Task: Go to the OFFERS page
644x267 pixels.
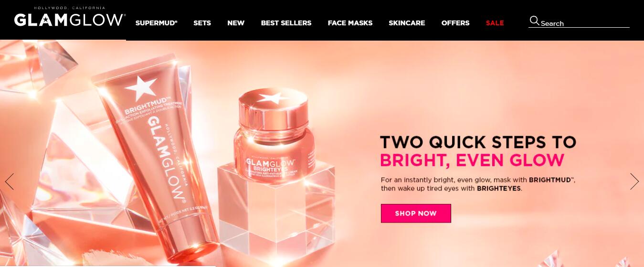Action: pos(455,23)
